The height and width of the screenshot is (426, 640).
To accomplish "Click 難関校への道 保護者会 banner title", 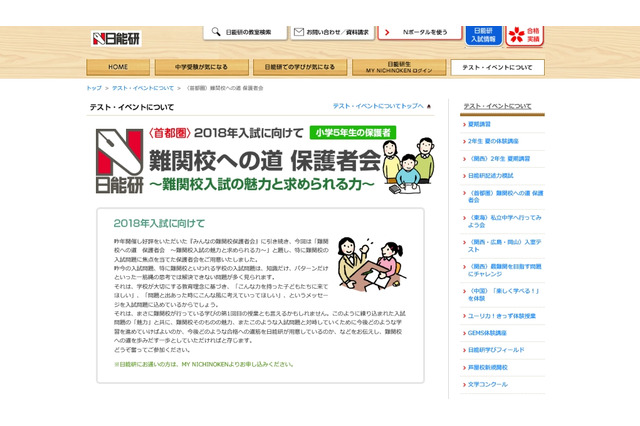I will [265, 161].
